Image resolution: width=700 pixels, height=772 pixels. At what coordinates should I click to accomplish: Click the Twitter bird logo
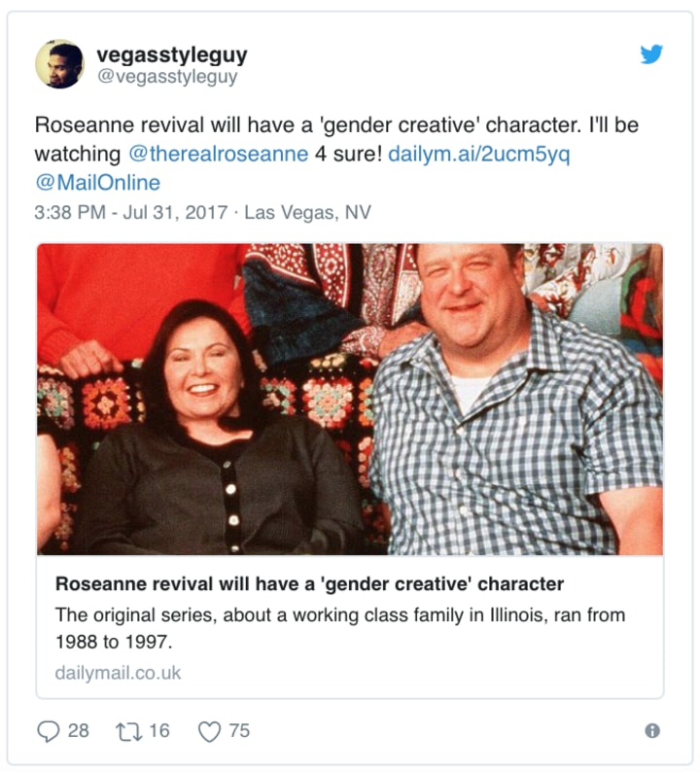click(x=651, y=54)
